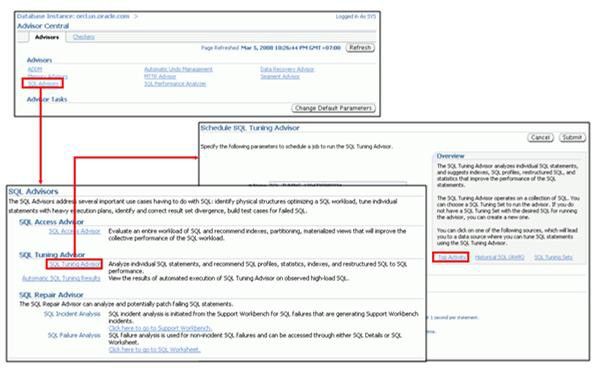Click the Advisor Tasks heading
The image size is (597, 368).
coord(47,99)
